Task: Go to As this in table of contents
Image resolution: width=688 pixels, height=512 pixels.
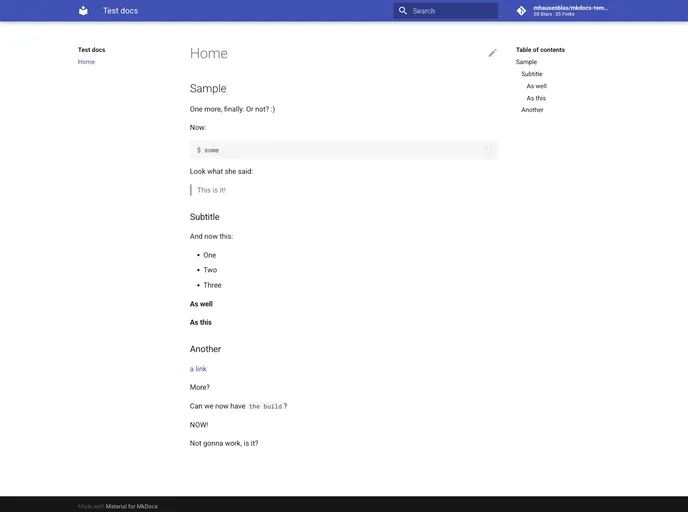Action: (536, 98)
